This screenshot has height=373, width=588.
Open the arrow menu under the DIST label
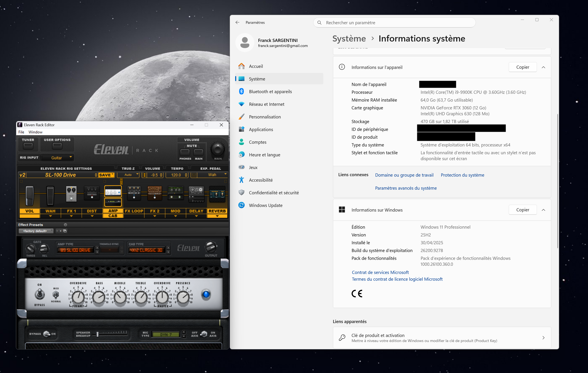tap(92, 216)
